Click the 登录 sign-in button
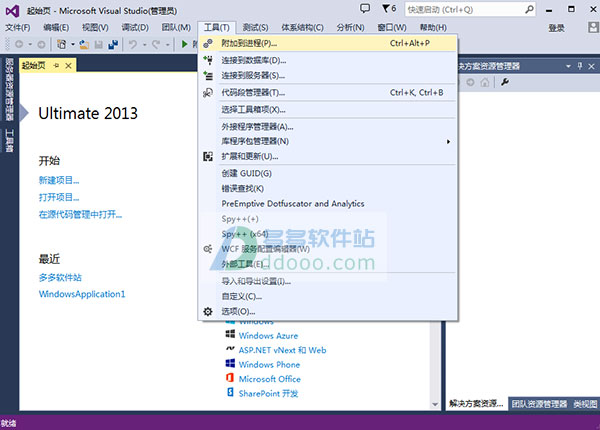600x430 pixels. 556,28
